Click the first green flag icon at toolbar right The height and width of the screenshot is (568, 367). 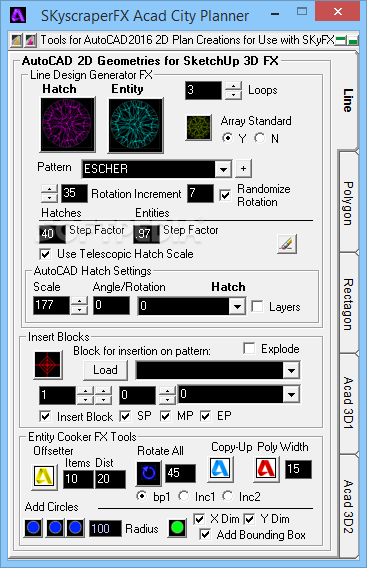pyautogui.click(x=341, y=41)
